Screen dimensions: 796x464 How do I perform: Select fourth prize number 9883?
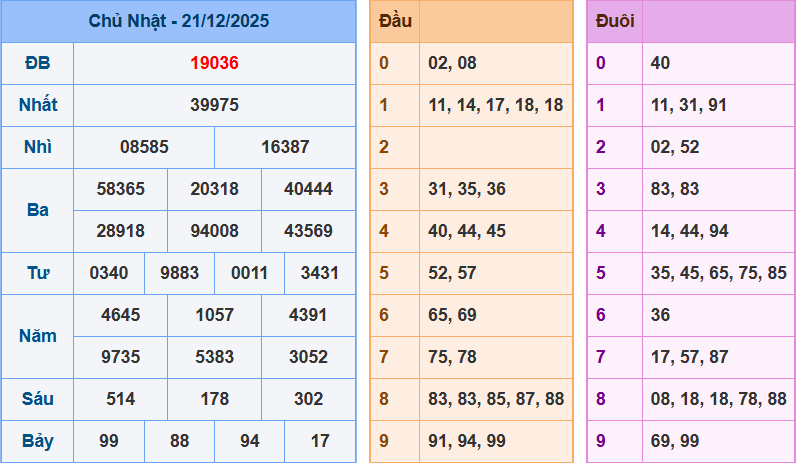179,273
